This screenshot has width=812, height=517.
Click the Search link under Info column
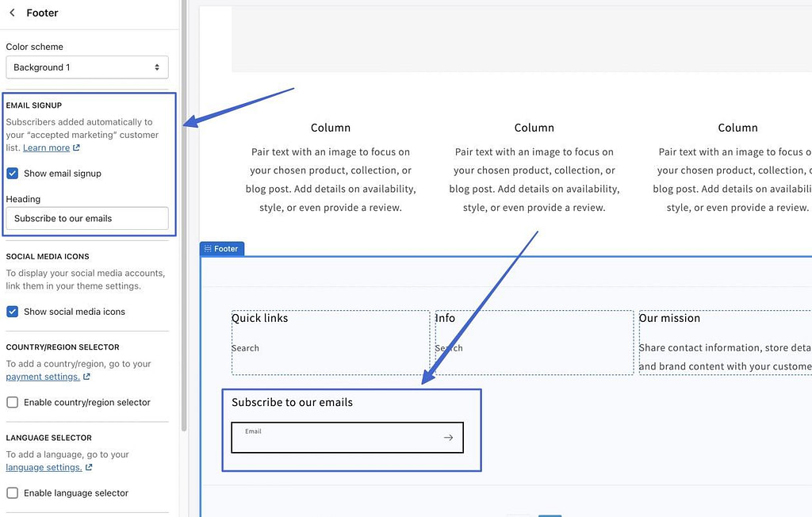coord(449,347)
